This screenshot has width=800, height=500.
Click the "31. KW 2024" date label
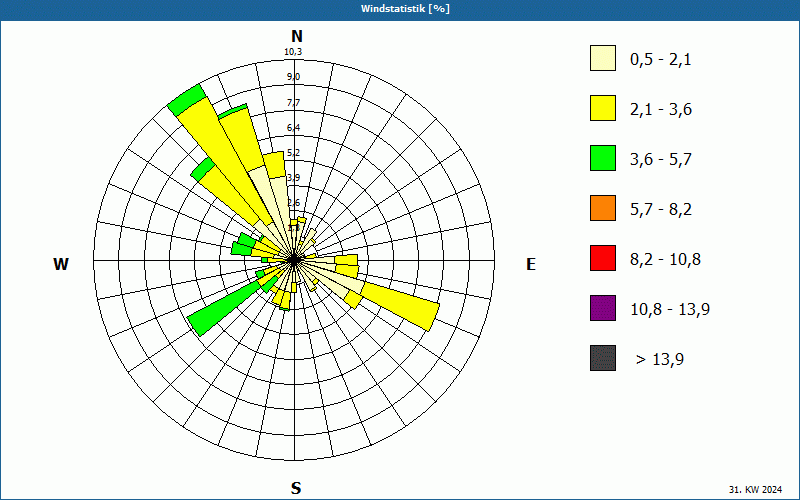pos(755,489)
